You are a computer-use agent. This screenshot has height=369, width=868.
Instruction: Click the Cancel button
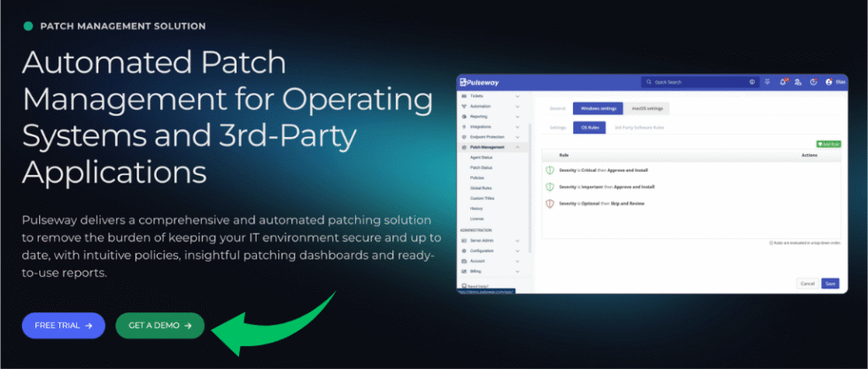pyautogui.click(x=807, y=283)
